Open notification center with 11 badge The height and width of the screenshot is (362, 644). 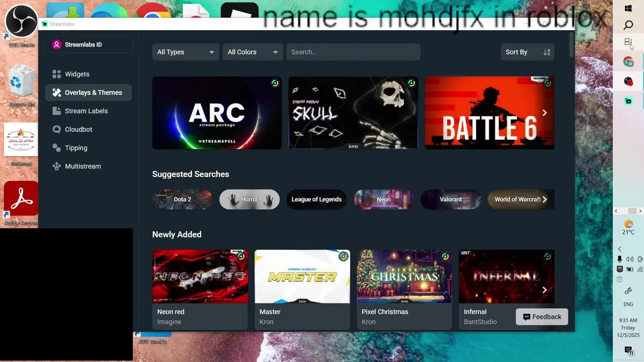[x=628, y=350]
